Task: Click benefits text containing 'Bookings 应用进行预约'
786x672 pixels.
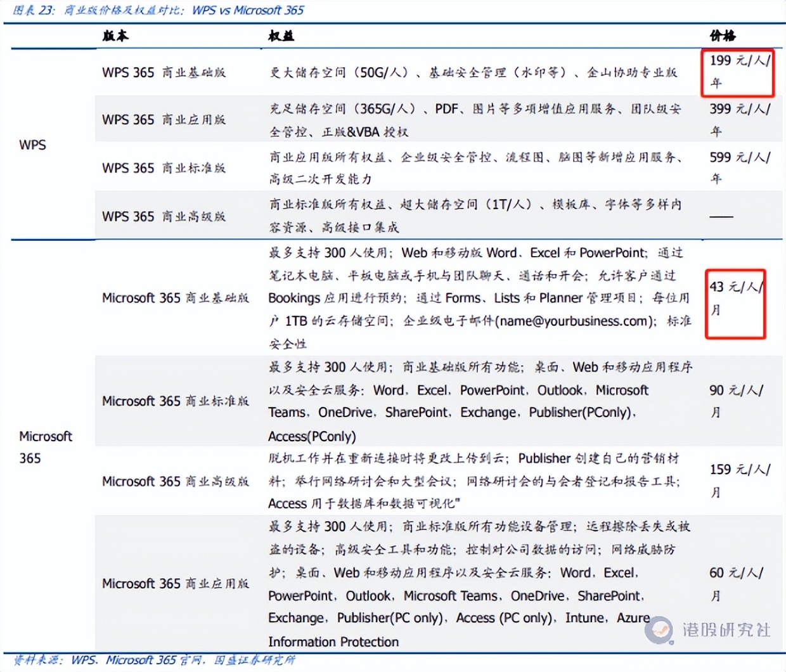Action: coord(479,298)
